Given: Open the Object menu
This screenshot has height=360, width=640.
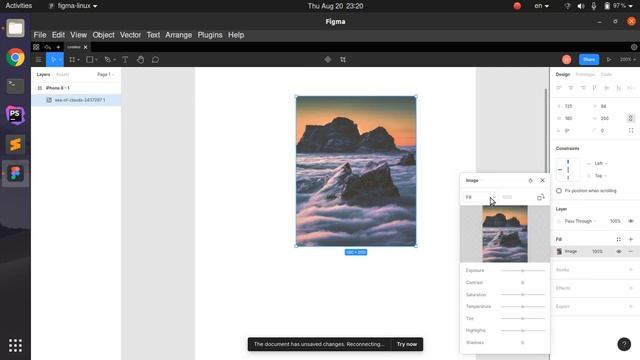Looking at the screenshot, I should 103,35.
